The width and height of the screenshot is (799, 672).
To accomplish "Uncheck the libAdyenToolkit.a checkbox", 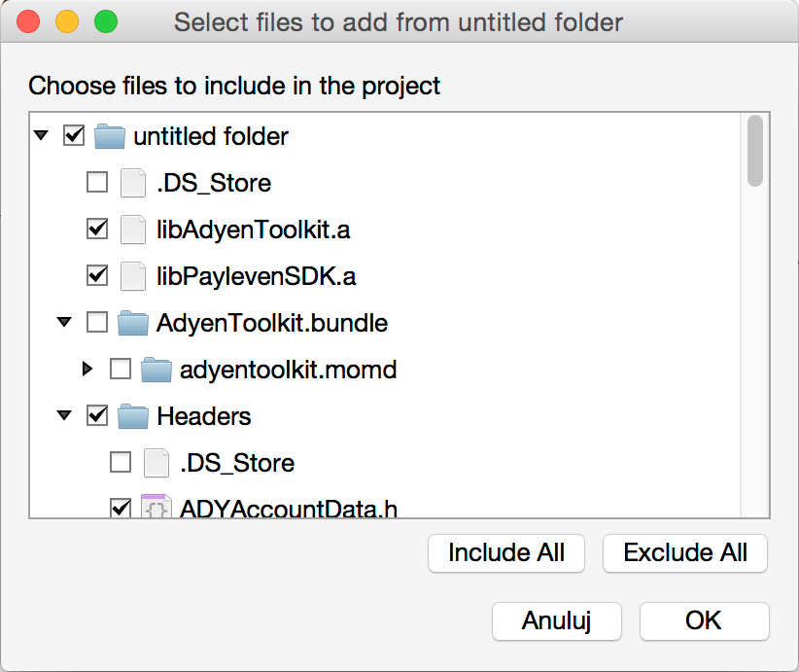I will click(x=97, y=229).
